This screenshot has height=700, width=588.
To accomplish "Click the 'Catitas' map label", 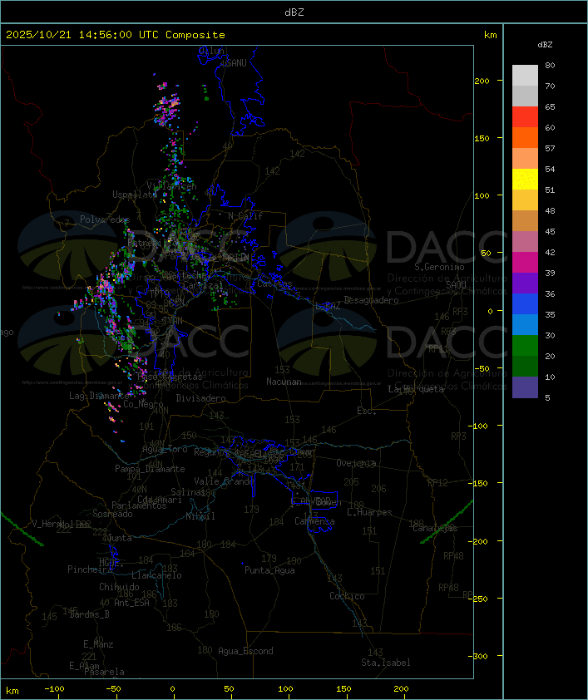I will pyautogui.click(x=274, y=284).
